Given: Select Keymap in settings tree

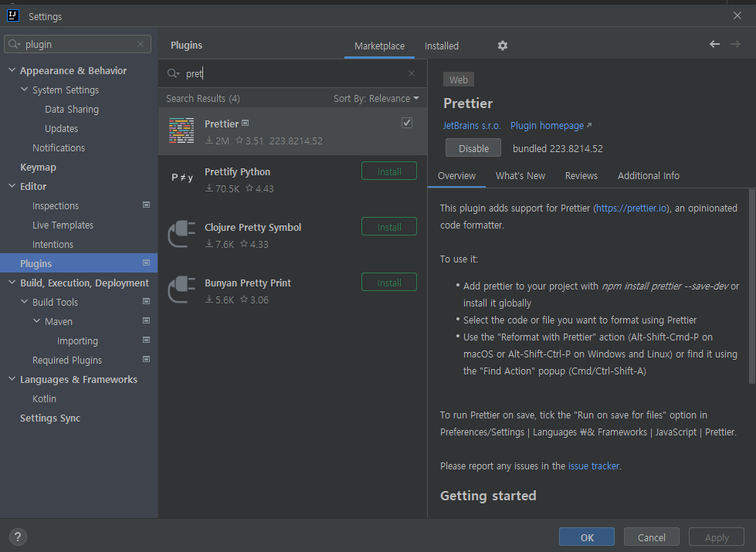Looking at the screenshot, I should click(x=38, y=167).
